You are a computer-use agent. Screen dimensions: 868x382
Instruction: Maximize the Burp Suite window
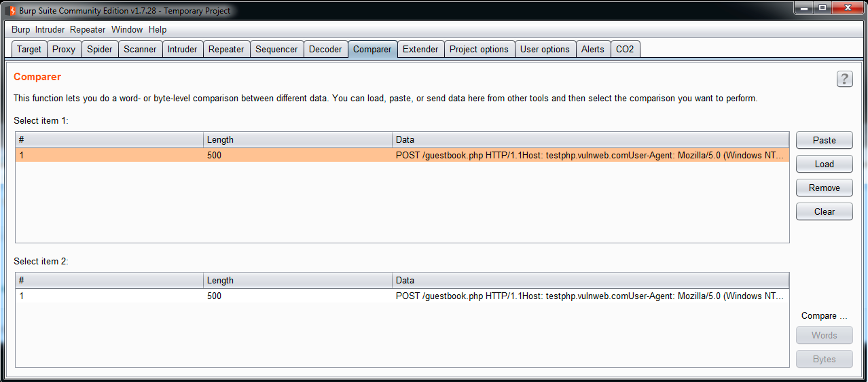click(x=821, y=8)
